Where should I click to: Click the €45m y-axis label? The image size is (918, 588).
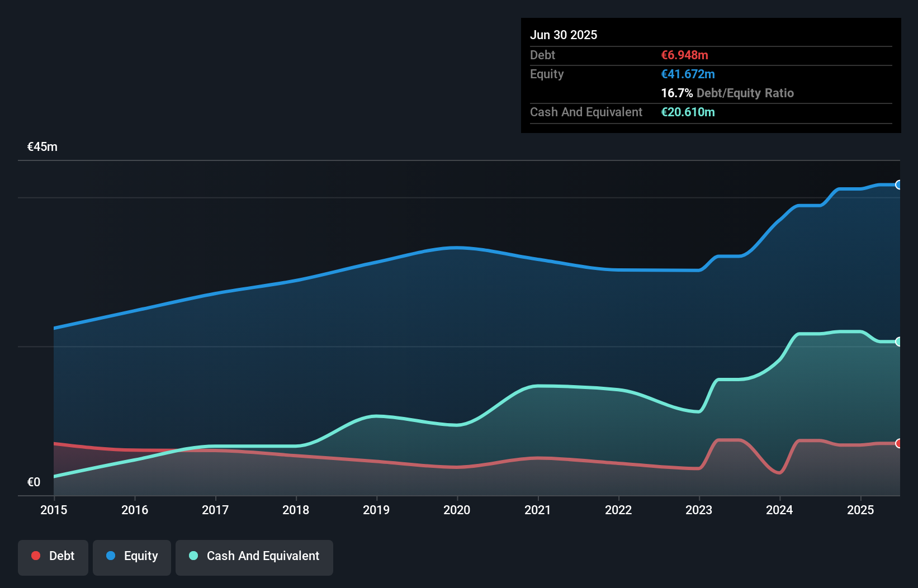42,147
